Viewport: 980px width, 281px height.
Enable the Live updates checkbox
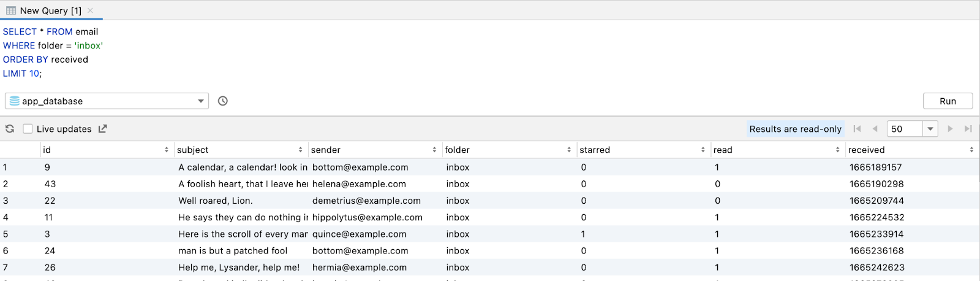[28, 129]
